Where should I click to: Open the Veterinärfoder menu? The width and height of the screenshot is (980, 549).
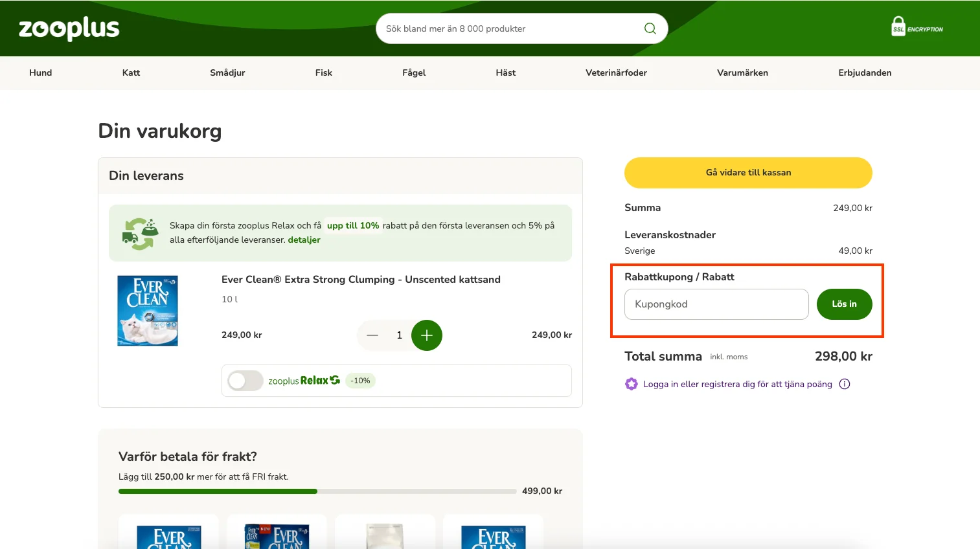[x=616, y=73]
